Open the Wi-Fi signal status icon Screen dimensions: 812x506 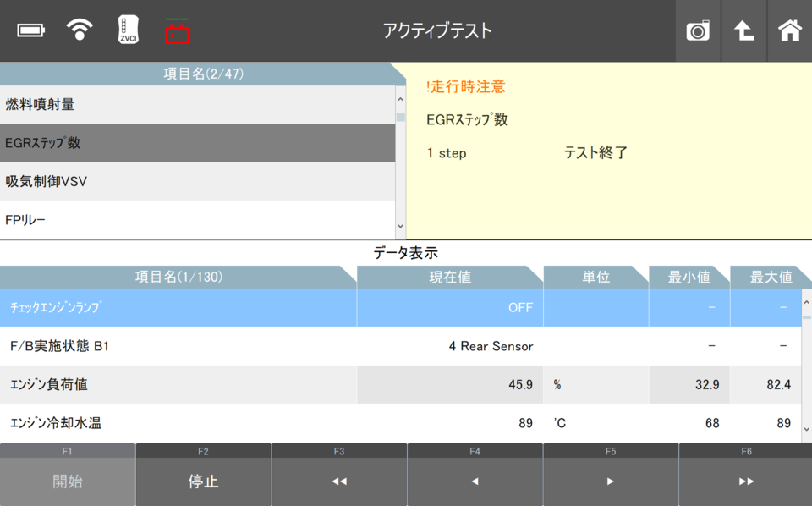pos(80,30)
